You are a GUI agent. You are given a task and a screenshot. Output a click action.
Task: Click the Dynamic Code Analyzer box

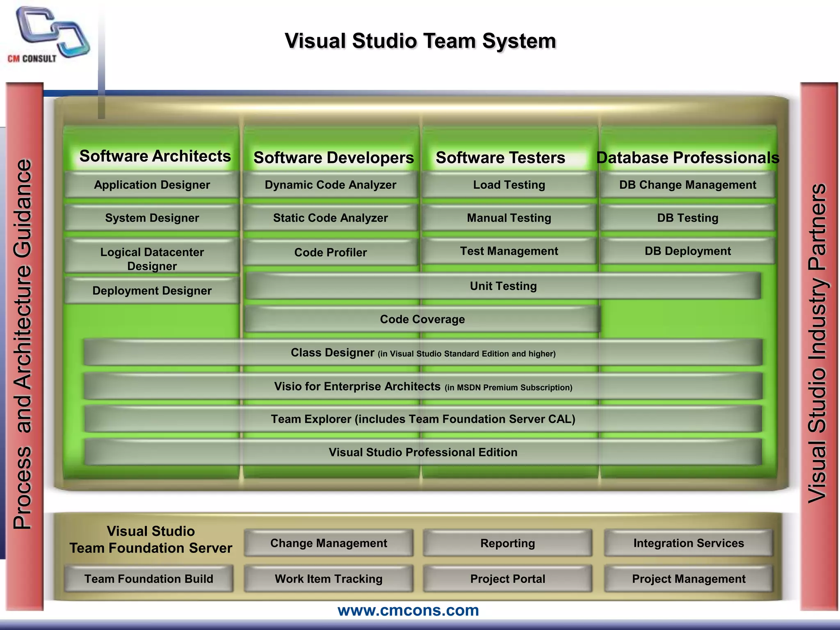(x=331, y=185)
